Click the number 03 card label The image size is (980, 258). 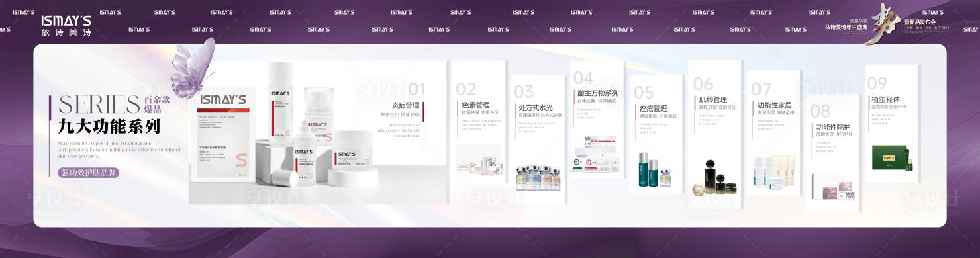(x=524, y=91)
